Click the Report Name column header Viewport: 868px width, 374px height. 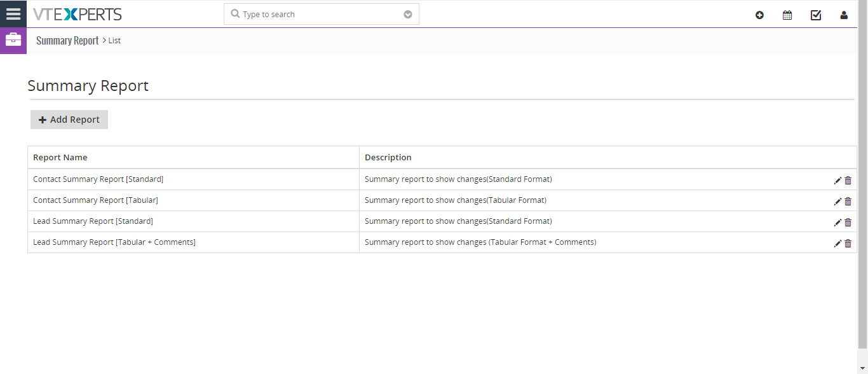click(60, 157)
